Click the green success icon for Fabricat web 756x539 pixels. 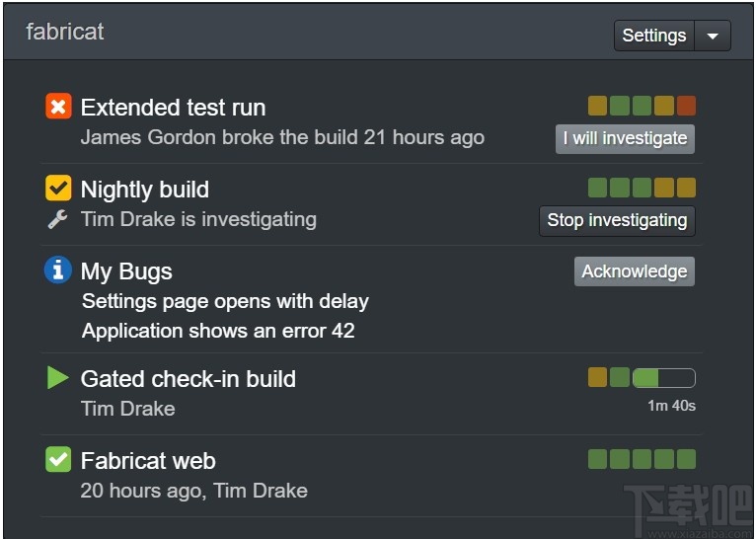point(58,459)
